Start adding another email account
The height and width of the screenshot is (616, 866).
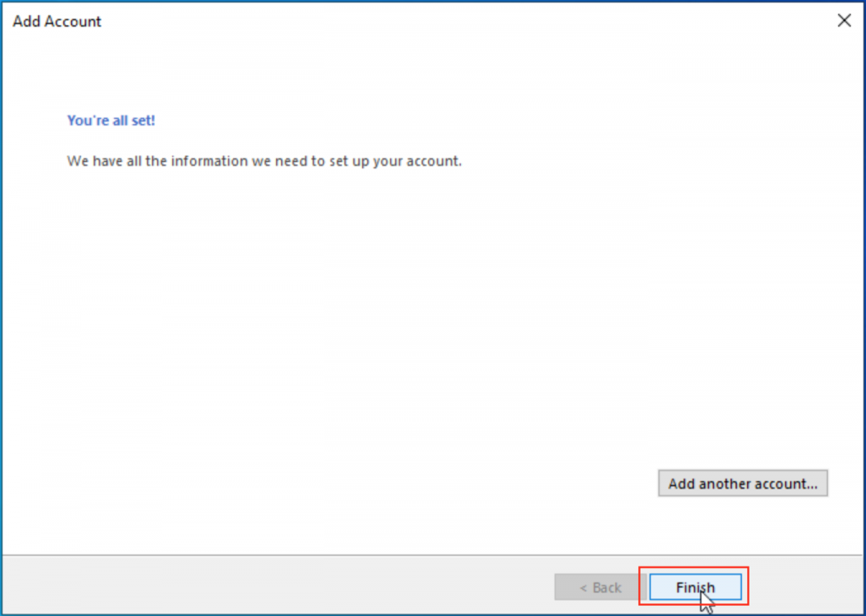(x=742, y=484)
